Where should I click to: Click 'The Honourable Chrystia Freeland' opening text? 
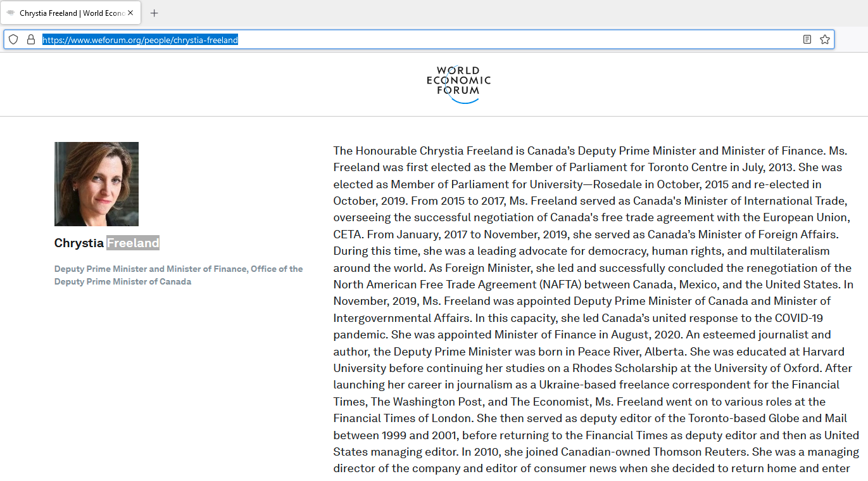[x=423, y=151]
